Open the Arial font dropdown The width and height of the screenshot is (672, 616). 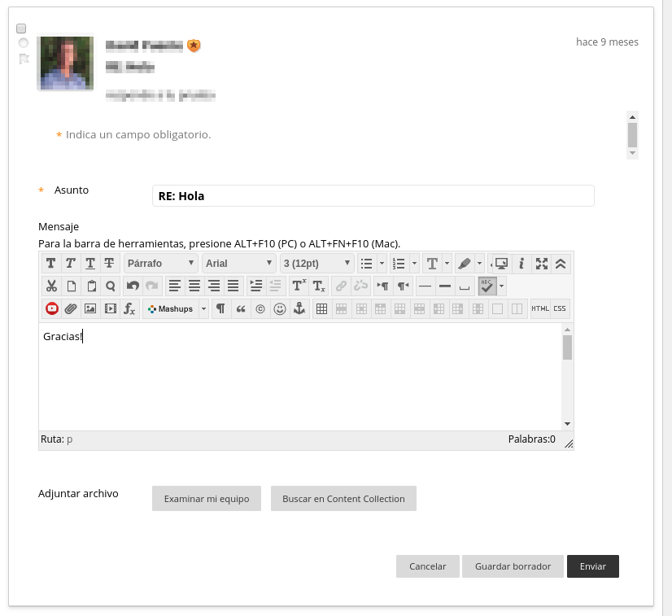pyautogui.click(x=239, y=264)
